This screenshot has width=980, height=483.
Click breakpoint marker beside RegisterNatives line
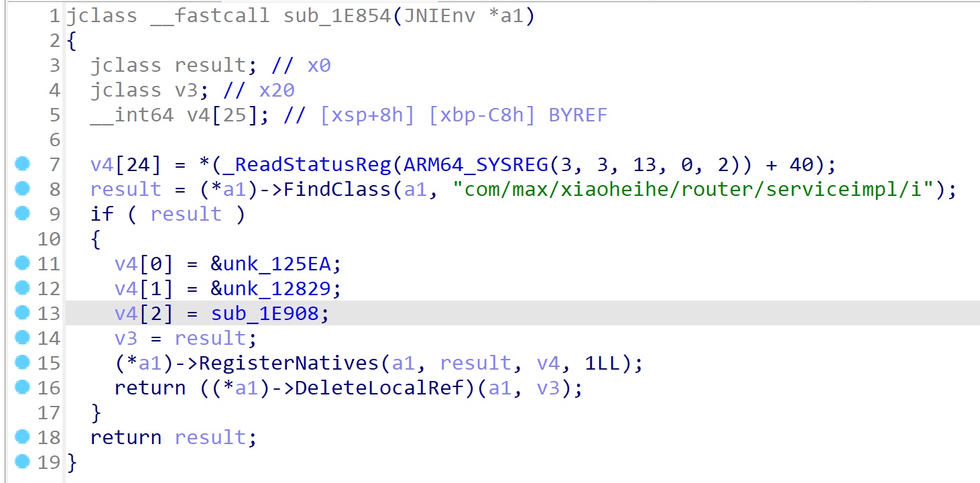coord(22,362)
